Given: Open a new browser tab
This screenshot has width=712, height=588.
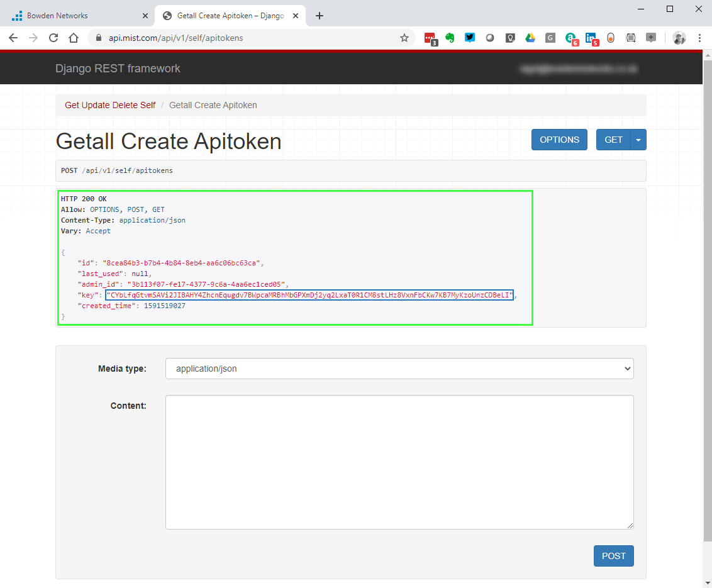Looking at the screenshot, I should [320, 16].
